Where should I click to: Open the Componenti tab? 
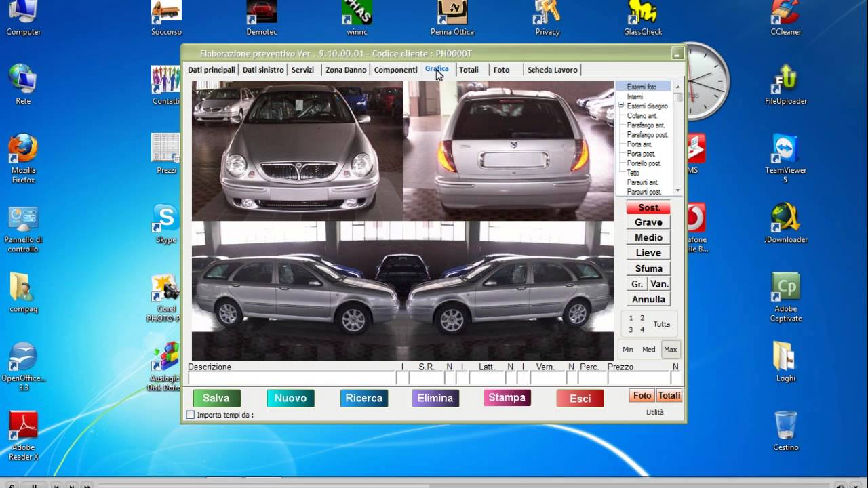[396, 70]
